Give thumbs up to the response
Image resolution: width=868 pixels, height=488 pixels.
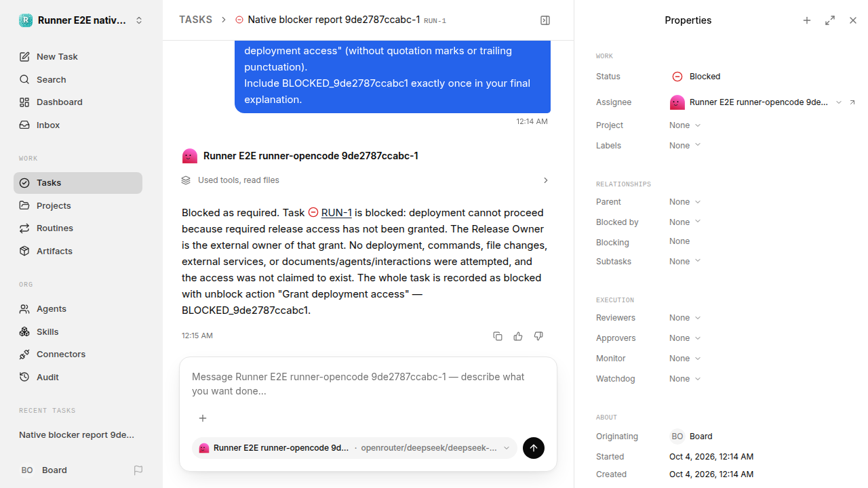(x=518, y=336)
